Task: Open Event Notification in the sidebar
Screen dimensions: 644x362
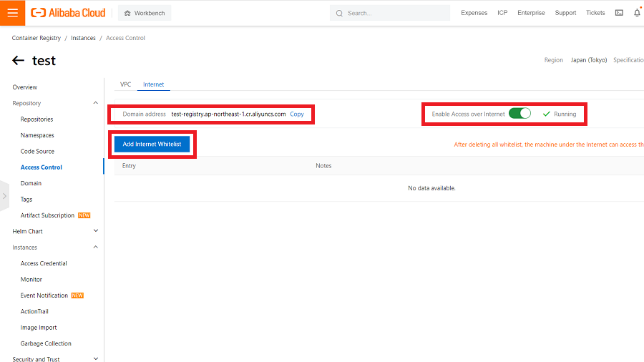Action: (44, 295)
